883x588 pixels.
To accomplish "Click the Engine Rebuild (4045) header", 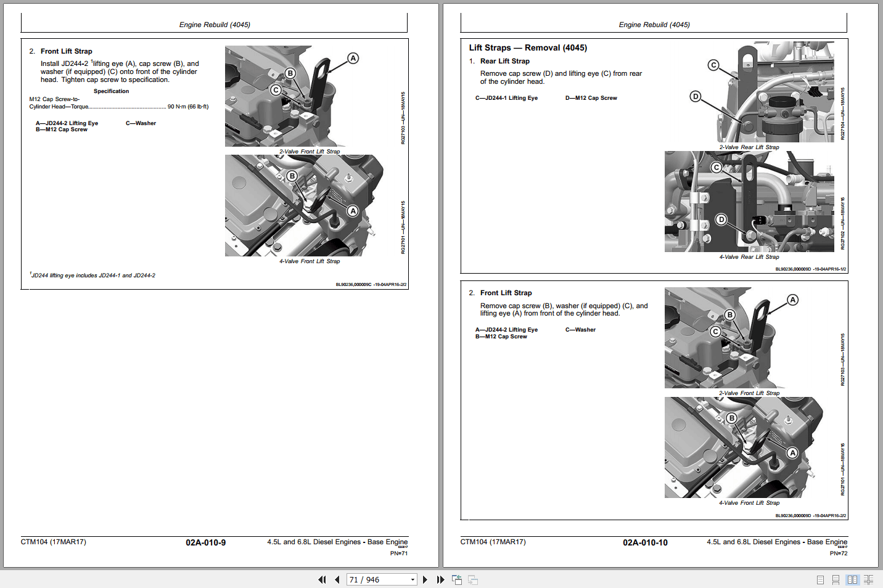I will click(215, 25).
